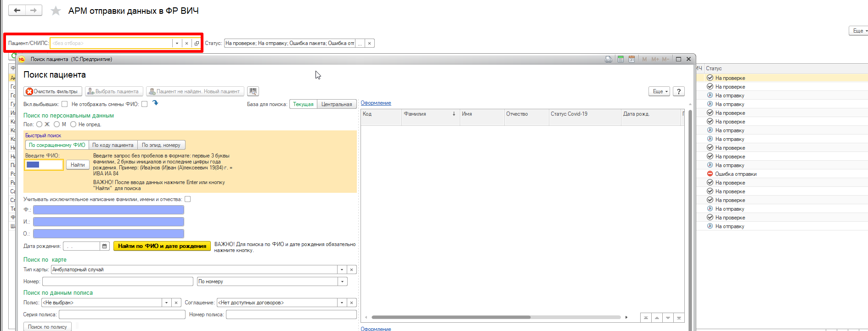Click the Очистить фильтры button
Viewport: 868px width, 331px height.
click(52, 91)
